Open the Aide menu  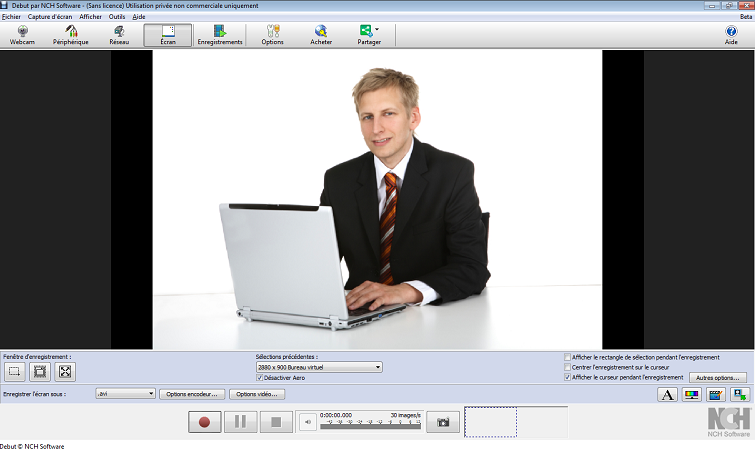(x=139, y=16)
